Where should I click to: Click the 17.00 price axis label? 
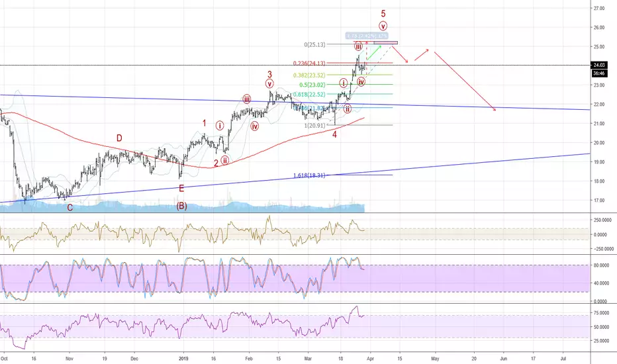pyautogui.click(x=599, y=201)
